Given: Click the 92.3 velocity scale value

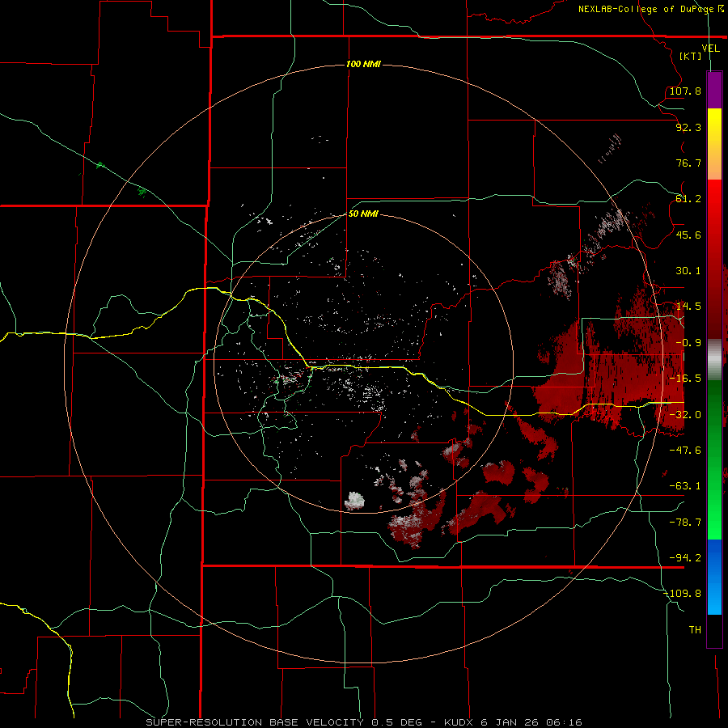Looking at the screenshot, I should (688, 127).
